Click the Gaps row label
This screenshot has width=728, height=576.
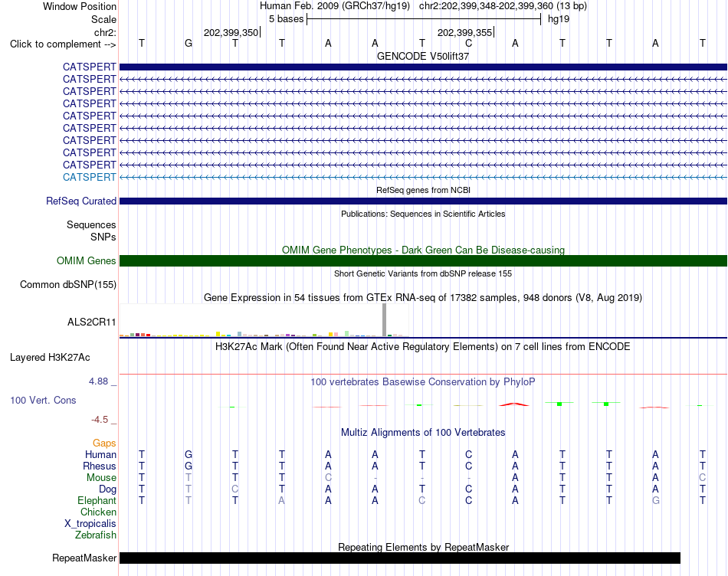click(104, 443)
